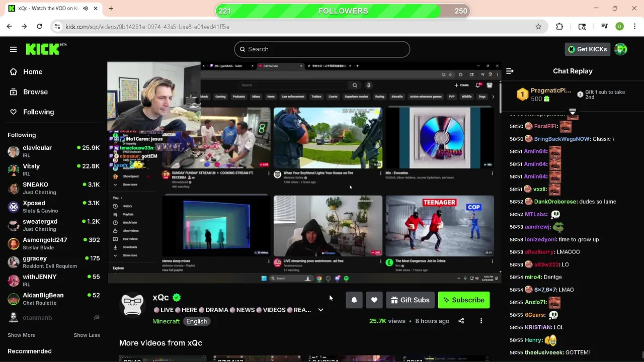
Task: Close the xQc VOD browser tab
Action: click(x=96, y=9)
